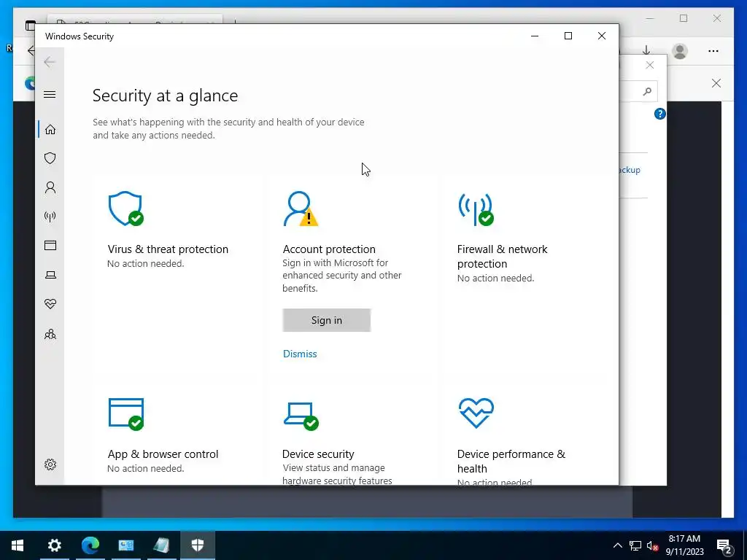
Task: Click the network tray icon
Action: point(635,545)
